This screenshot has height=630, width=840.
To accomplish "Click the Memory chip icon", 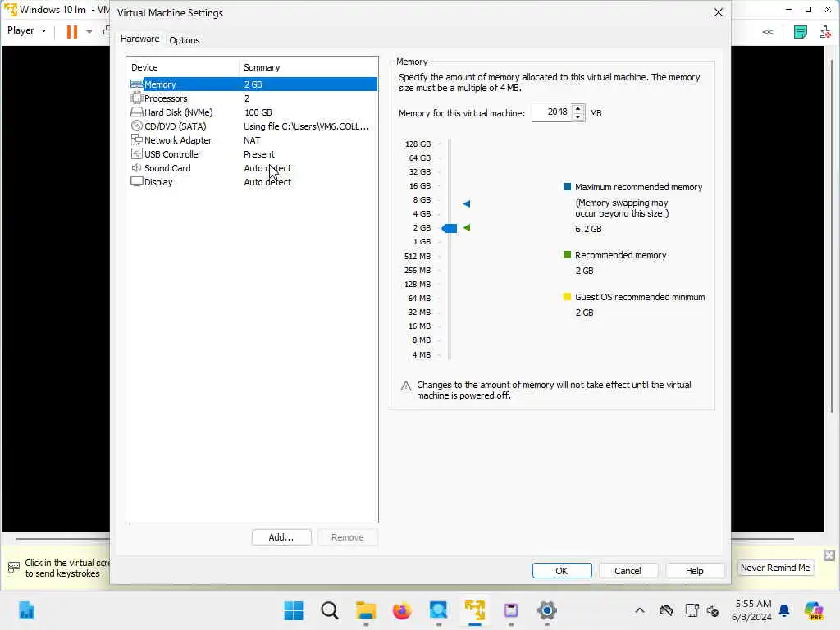I will 137,84.
